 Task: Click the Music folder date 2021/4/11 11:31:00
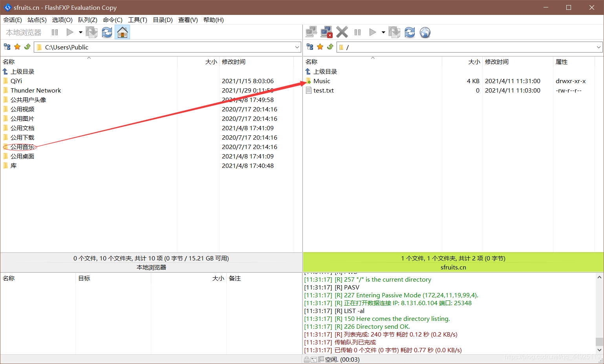(512, 81)
